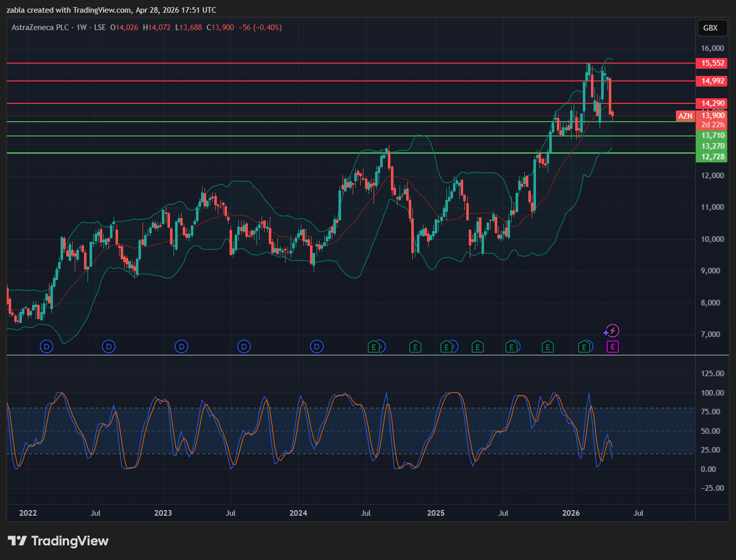Click the AZN current price tag
The width and height of the screenshot is (736, 560).
click(x=685, y=116)
